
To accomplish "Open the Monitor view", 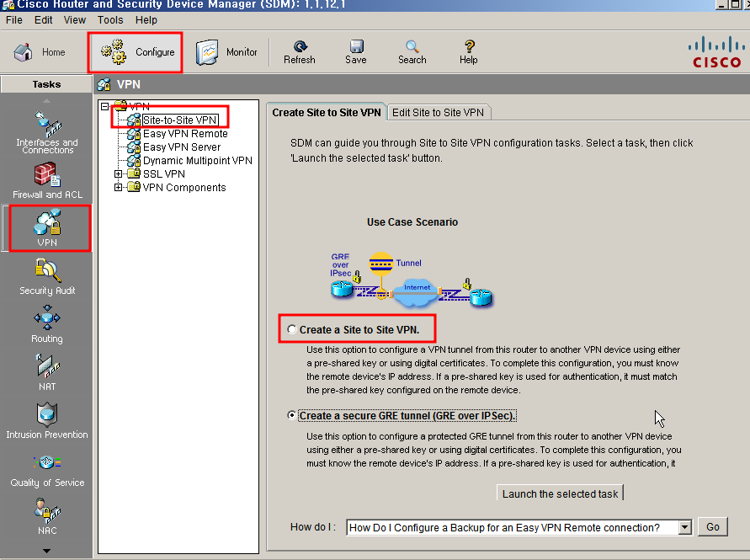I will (226, 52).
